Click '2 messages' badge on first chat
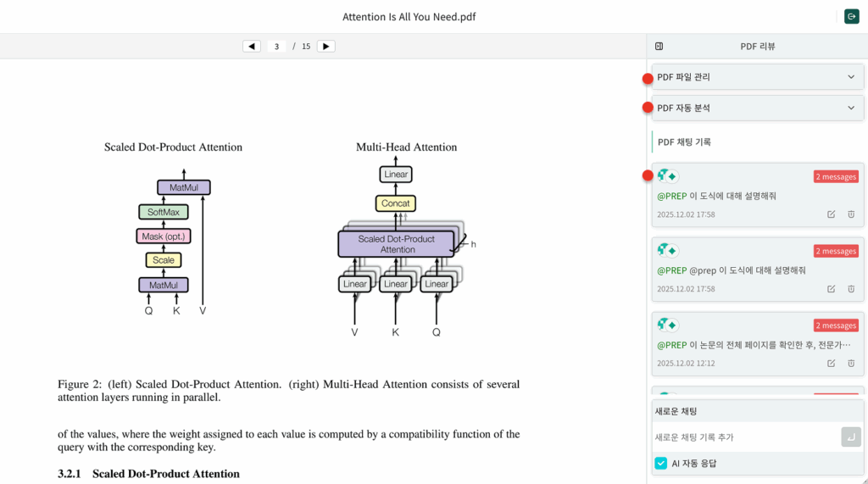868x484 pixels. [x=836, y=176]
